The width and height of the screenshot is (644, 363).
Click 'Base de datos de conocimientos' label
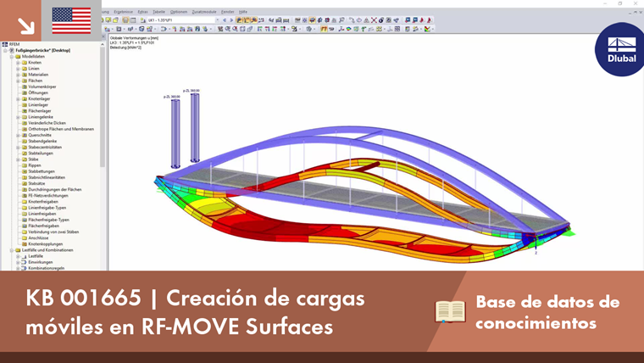[x=547, y=312]
